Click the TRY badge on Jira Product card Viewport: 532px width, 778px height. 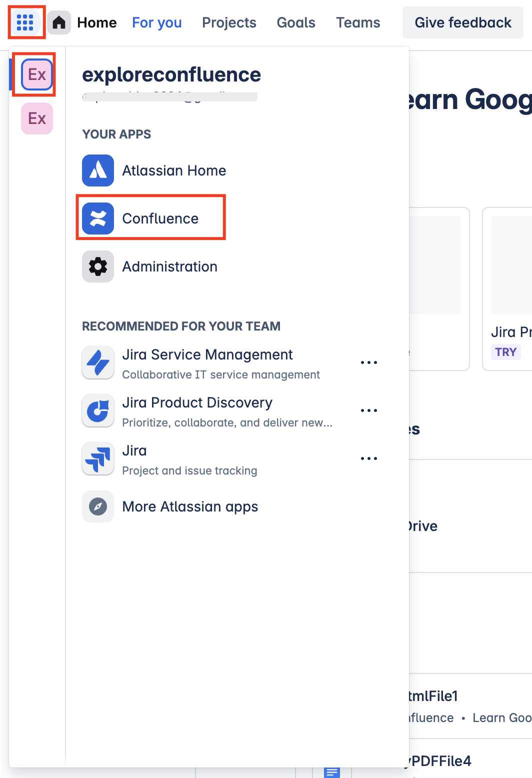tap(506, 352)
